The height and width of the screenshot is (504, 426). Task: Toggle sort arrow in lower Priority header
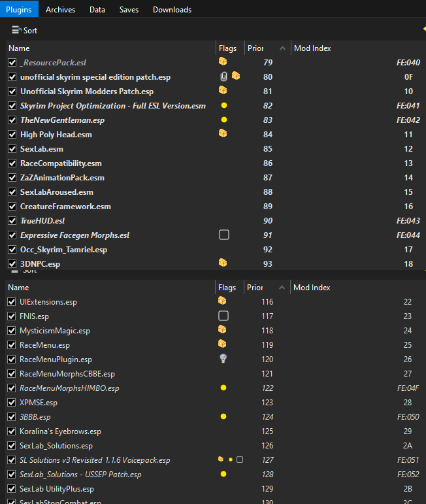[282, 288]
